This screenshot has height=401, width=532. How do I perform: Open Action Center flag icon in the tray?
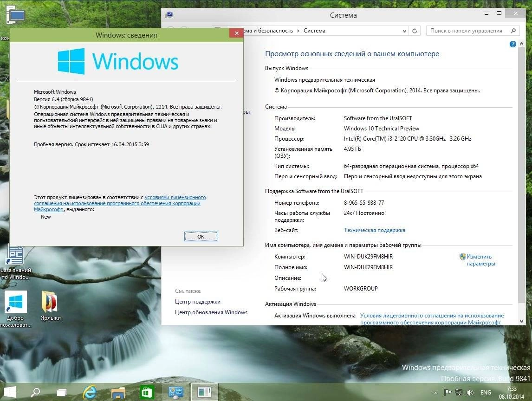[448, 393]
